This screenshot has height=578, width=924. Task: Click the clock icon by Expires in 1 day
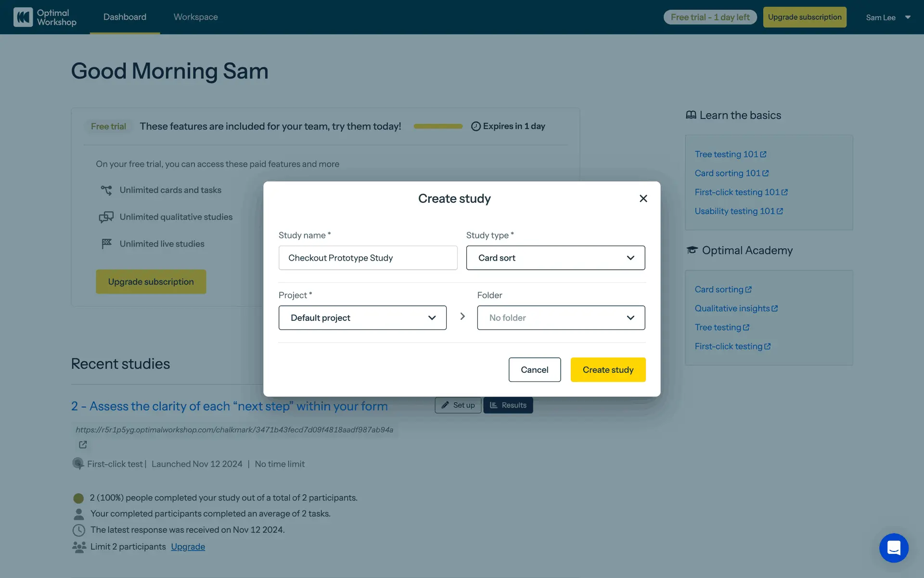pos(475,126)
